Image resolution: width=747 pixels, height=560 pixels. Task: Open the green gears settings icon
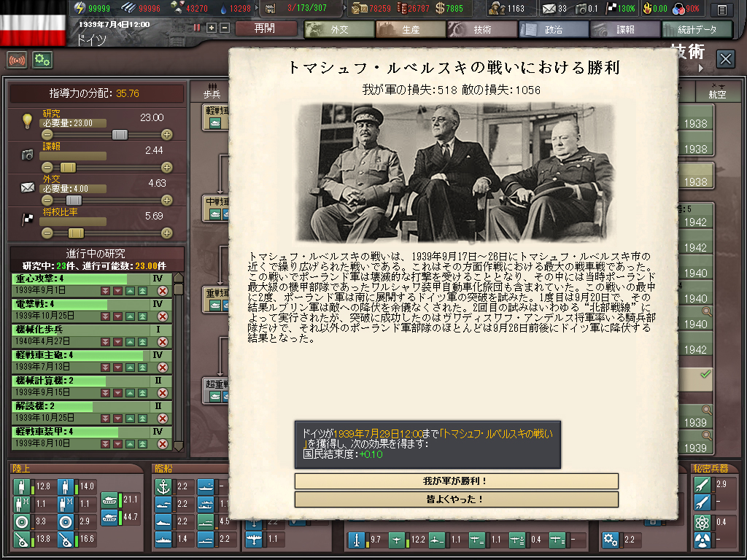tap(42, 60)
